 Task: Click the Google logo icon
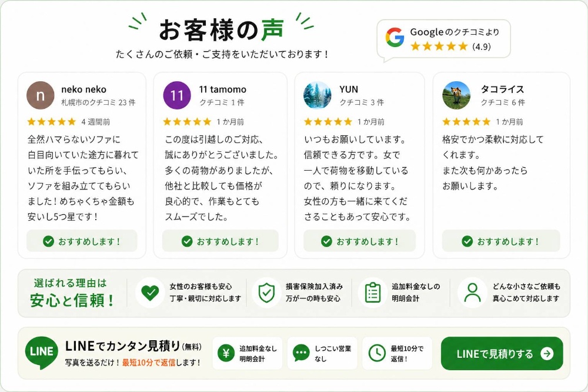[x=395, y=38]
